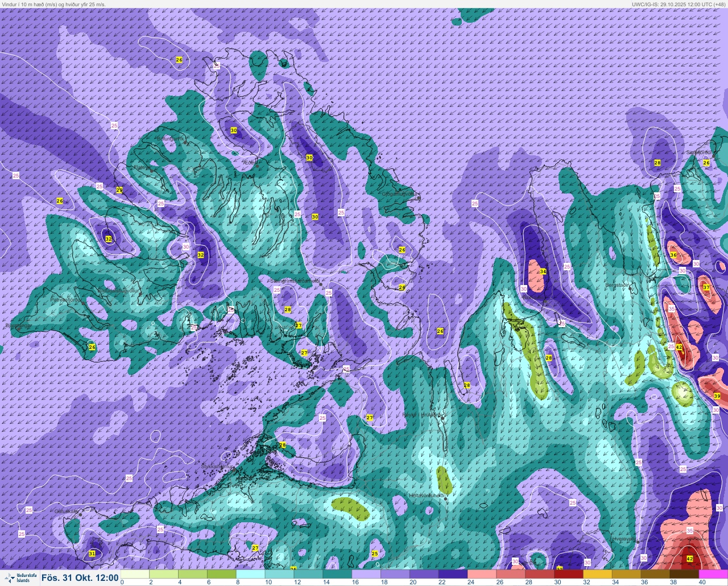Image resolution: width=728 pixels, height=586 pixels.
Task: Click the Patreksfjörður station label
Action: click(67, 299)
